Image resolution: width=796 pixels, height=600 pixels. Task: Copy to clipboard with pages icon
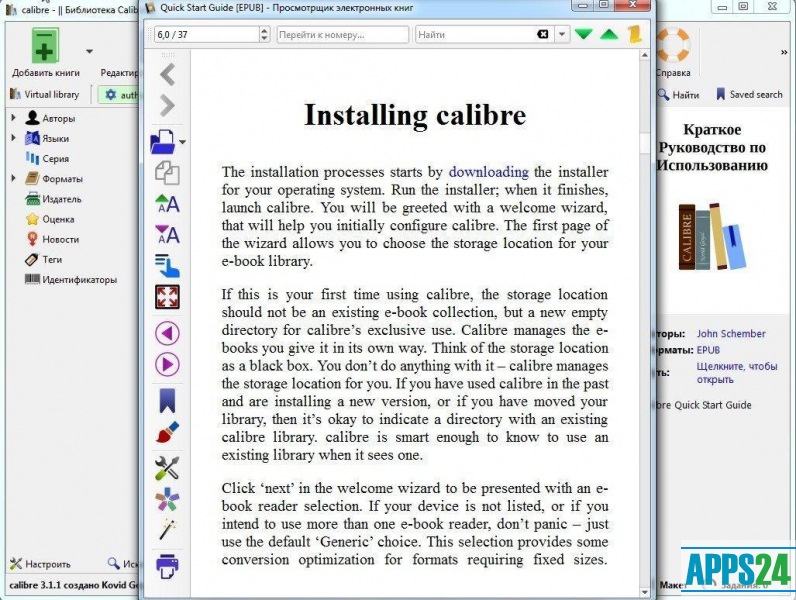click(168, 173)
